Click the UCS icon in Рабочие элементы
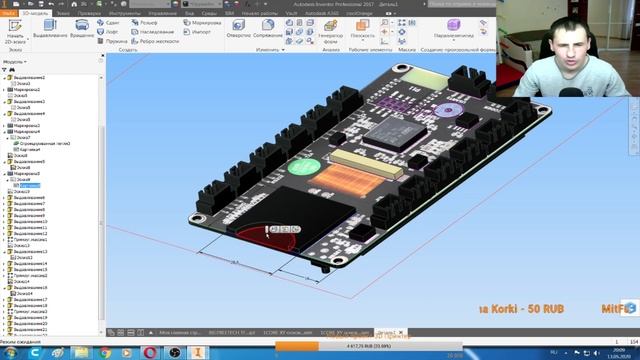The height and width of the screenshot is (360, 640). (x=384, y=41)
